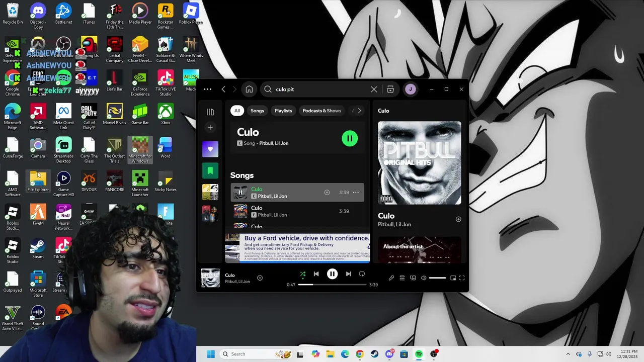This screenshot has height=362, width=644.
Task: Select the second Culo song row
Action: [297, 211]
